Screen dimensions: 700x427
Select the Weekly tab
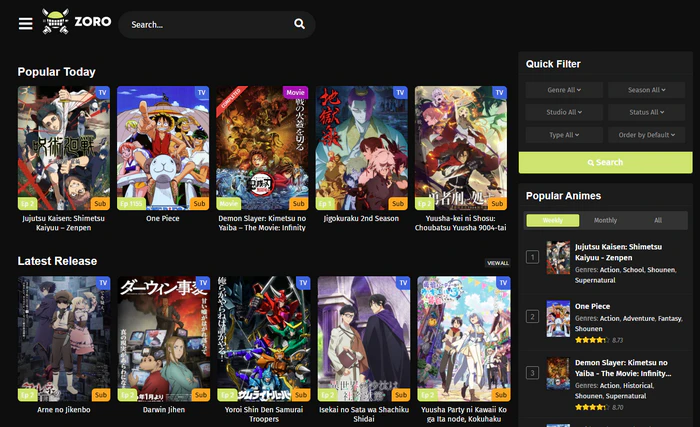click(552, 220)
